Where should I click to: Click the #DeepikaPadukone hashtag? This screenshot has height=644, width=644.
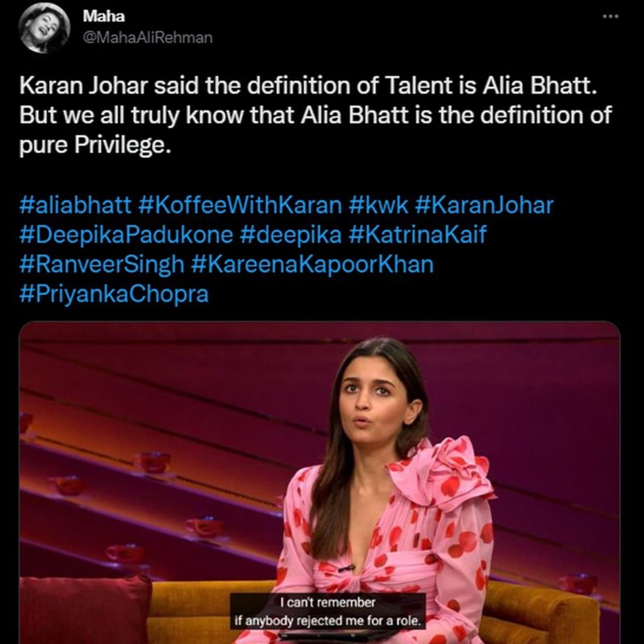click(x=126, y=235)
